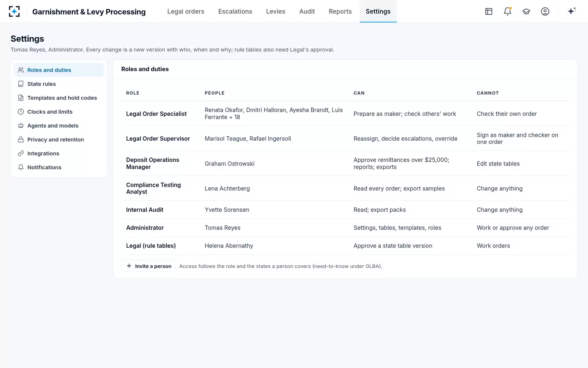588x368 pixels.
Task: Launch the AI sparkle assistant icon
Action: click(572, 11)
